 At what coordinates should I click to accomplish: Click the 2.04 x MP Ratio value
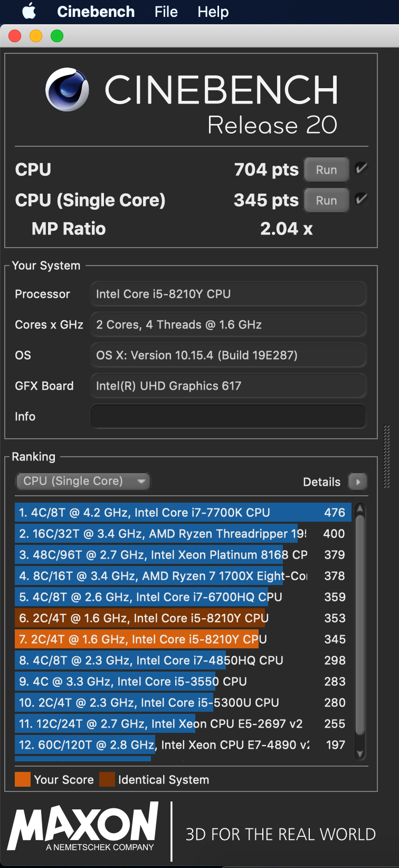286,229
